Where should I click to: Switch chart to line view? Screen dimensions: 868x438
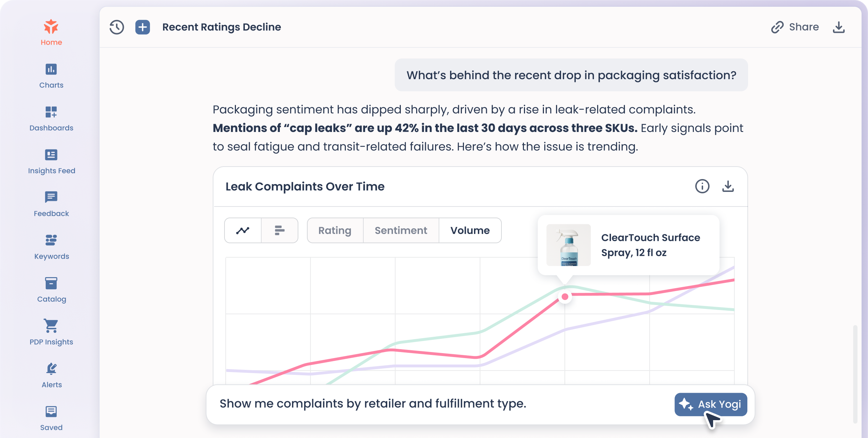click(243, 230)
